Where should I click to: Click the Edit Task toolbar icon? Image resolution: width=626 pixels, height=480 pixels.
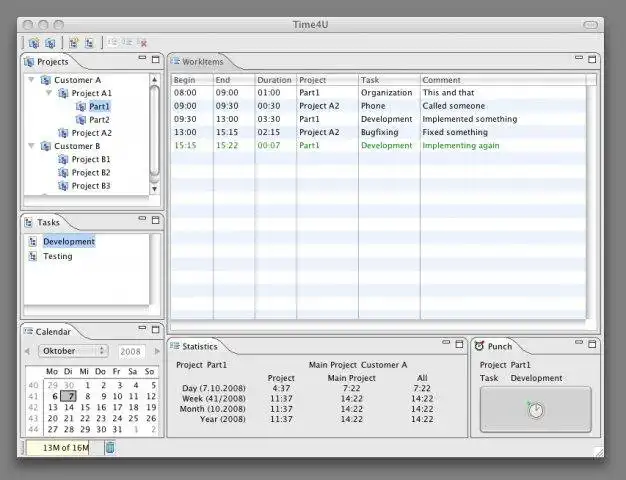click(89, 43)
